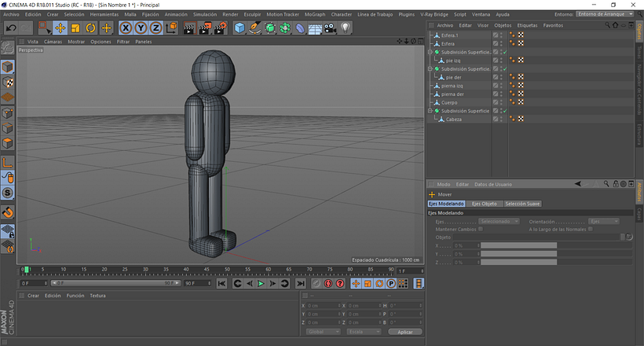The width and height of the screenshot is (644, 346).
Task: Add a floor environment object
Action: 315,28
